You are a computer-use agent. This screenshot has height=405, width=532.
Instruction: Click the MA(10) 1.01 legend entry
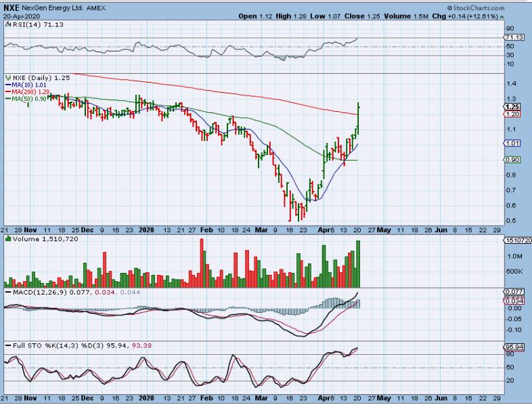(26, 85)
